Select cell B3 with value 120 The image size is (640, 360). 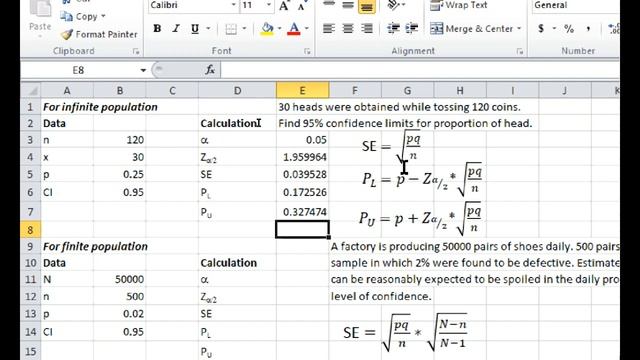(x=120, y=140)
